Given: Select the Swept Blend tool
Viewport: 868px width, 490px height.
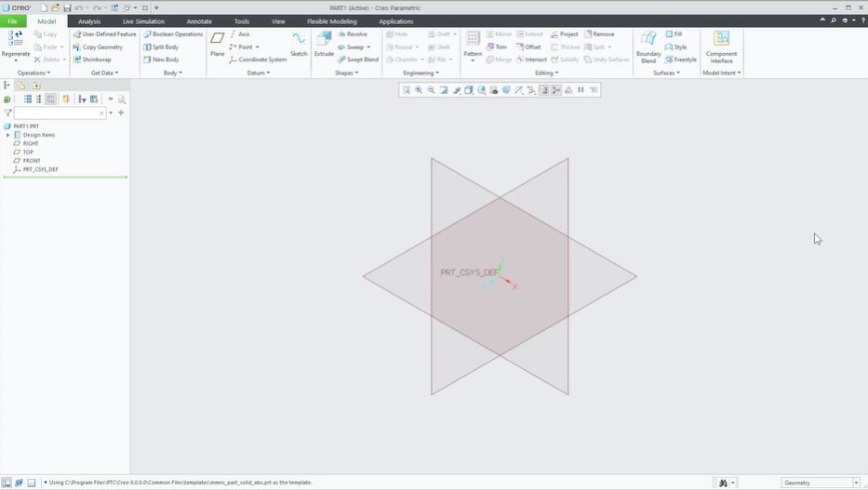Looking at the screenshot, I should pos(358,60).
